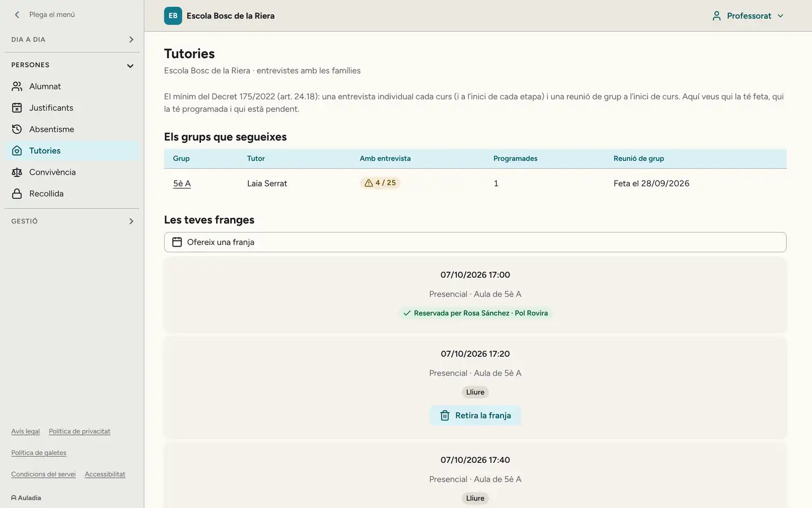Go to Alumnat in the sidebar

(72, 86)
